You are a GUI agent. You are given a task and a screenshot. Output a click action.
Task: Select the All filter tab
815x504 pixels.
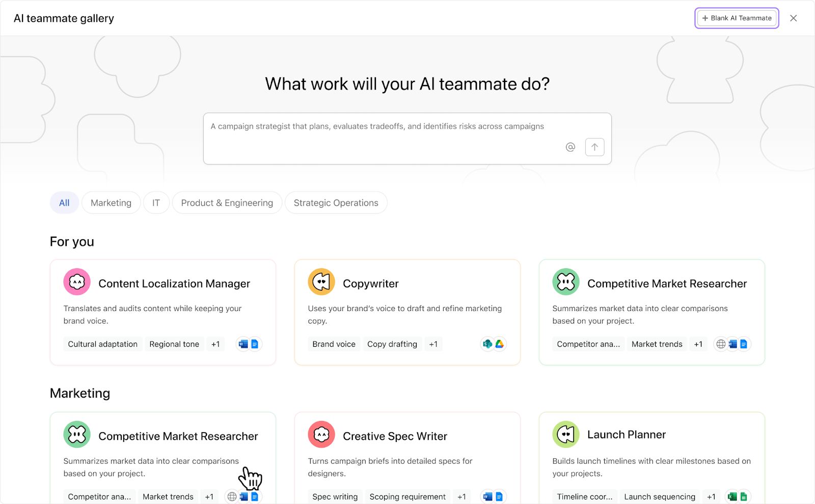point(64,203)
